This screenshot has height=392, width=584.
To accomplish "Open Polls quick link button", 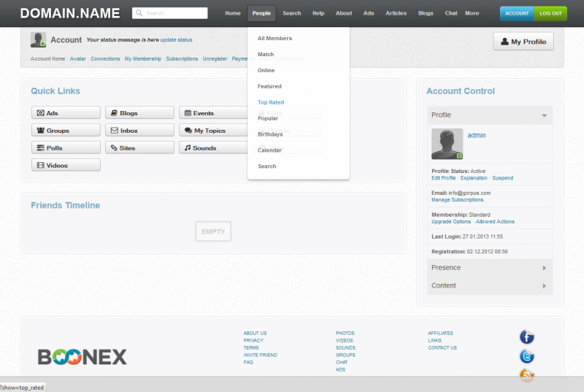I will (x=66, y=148).
